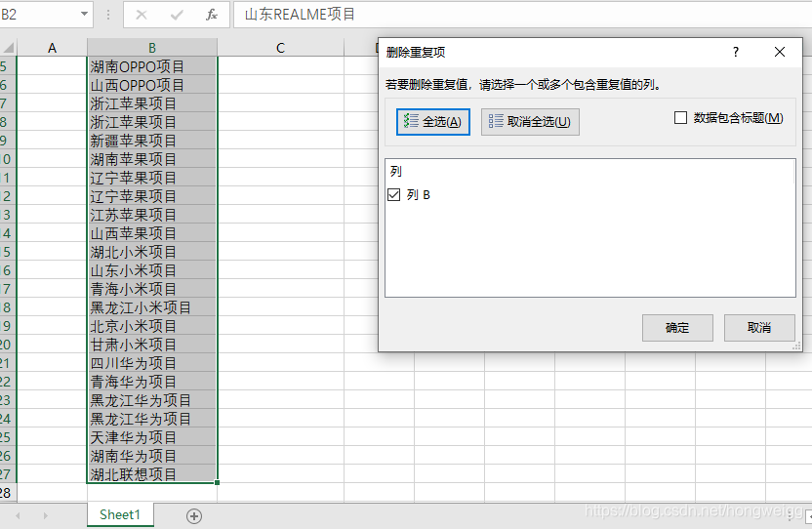The image size is (812, 529).
Task: Select cell 青海小米项目
Action: (152, 289)
